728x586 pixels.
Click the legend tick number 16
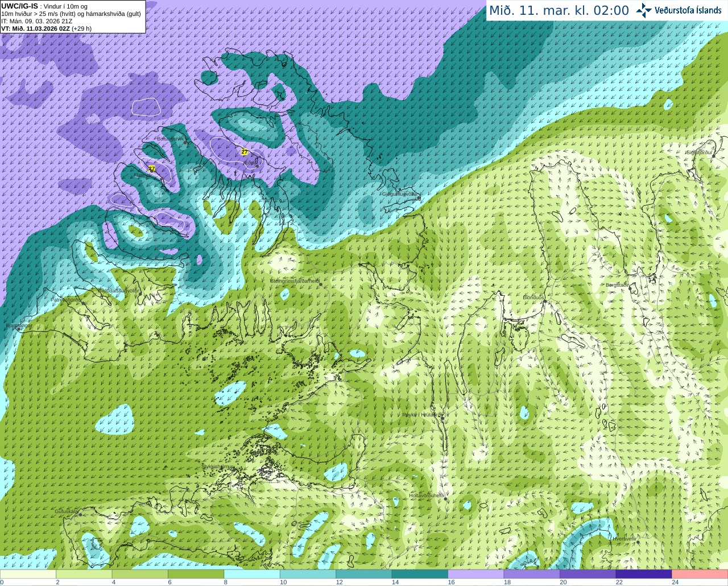coord(451,582)
